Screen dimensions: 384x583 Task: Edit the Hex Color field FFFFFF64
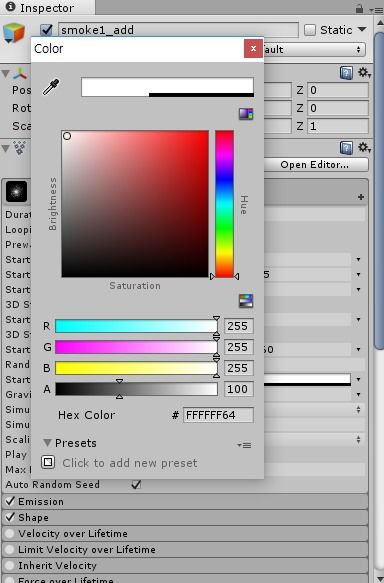click(x=218, y=415)
